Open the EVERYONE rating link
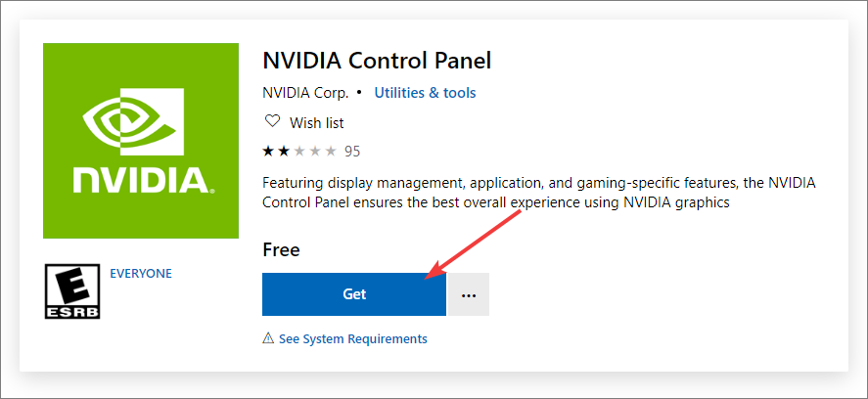 click(141, 274)
